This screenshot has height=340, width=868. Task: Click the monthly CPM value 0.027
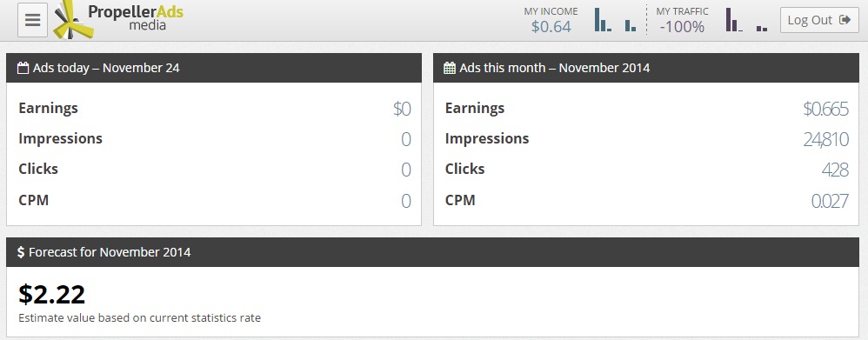[x=829, y=201]
